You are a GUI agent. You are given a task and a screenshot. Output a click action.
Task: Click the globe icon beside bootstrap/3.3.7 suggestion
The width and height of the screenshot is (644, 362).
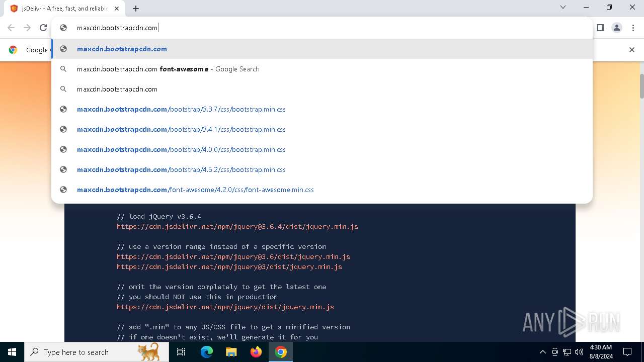point(63,109)
